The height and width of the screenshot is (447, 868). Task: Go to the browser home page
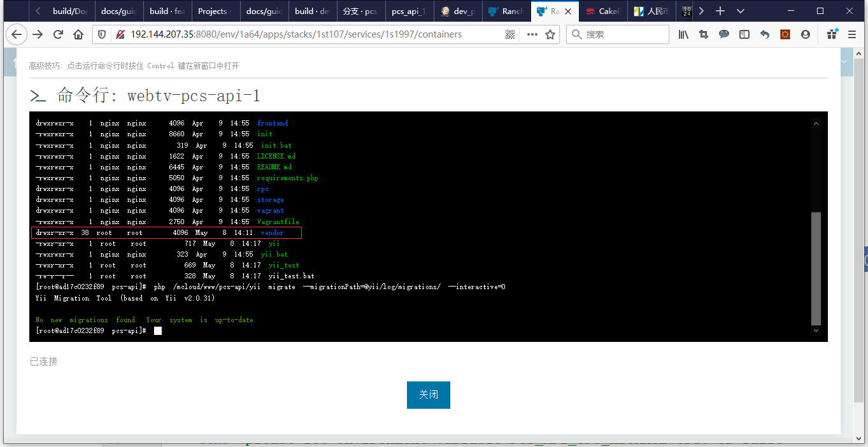(x=78, y=34)
